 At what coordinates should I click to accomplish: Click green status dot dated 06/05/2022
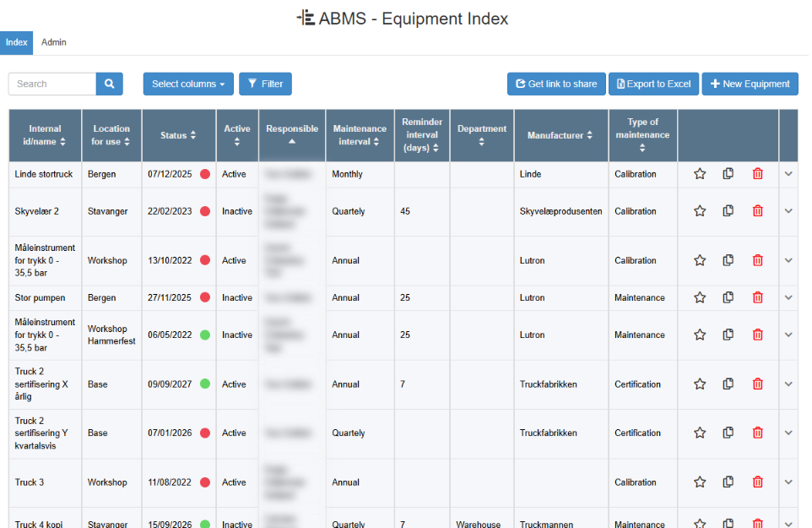click(205, 335)
